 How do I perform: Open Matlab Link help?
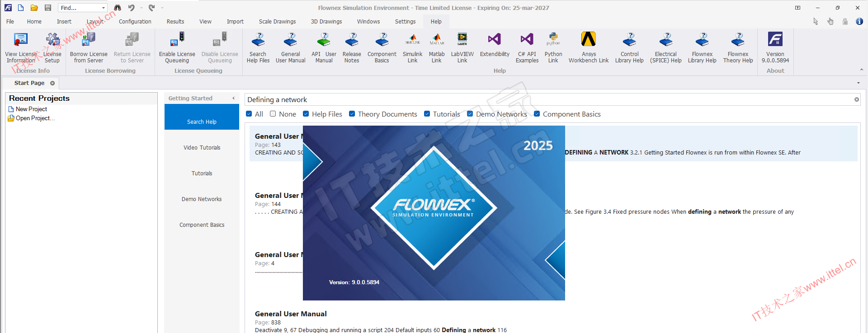[x=437, y=47]
